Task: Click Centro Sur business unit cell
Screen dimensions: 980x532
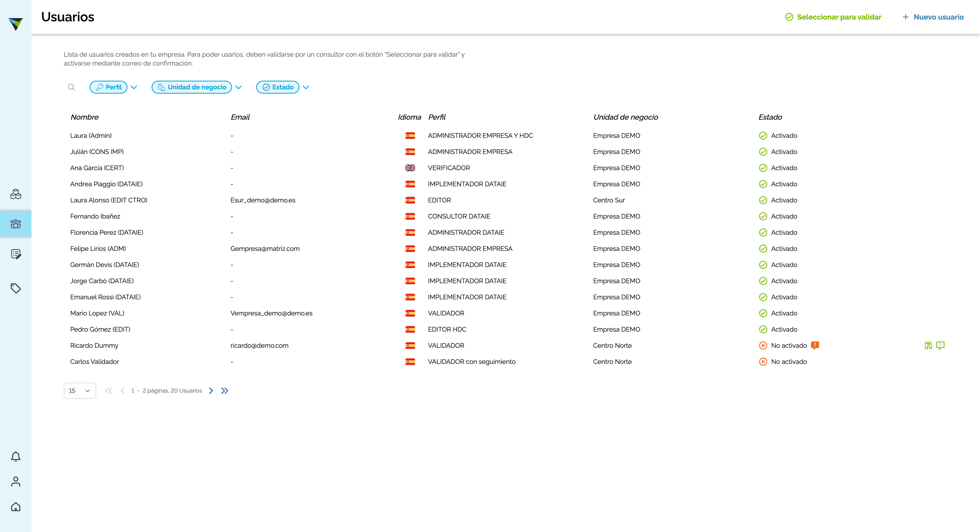Action: [x=609, y=200]
